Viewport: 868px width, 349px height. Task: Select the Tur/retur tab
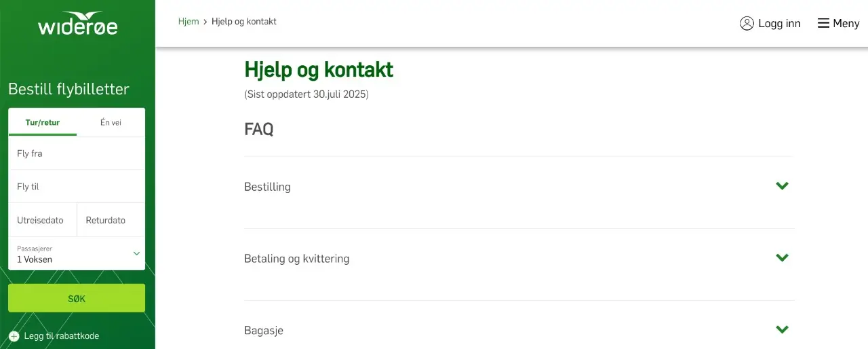click(x=43, y=123)
